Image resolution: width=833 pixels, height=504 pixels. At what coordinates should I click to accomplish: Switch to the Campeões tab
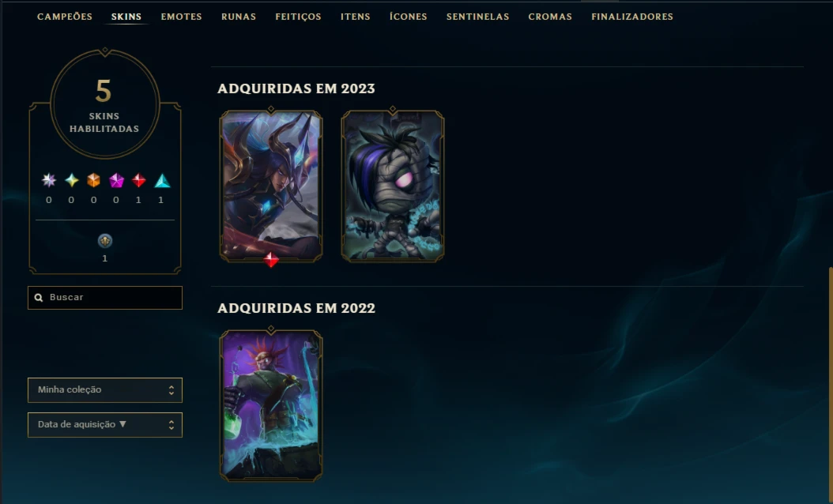pyautogui.click(x=65, y=17)
